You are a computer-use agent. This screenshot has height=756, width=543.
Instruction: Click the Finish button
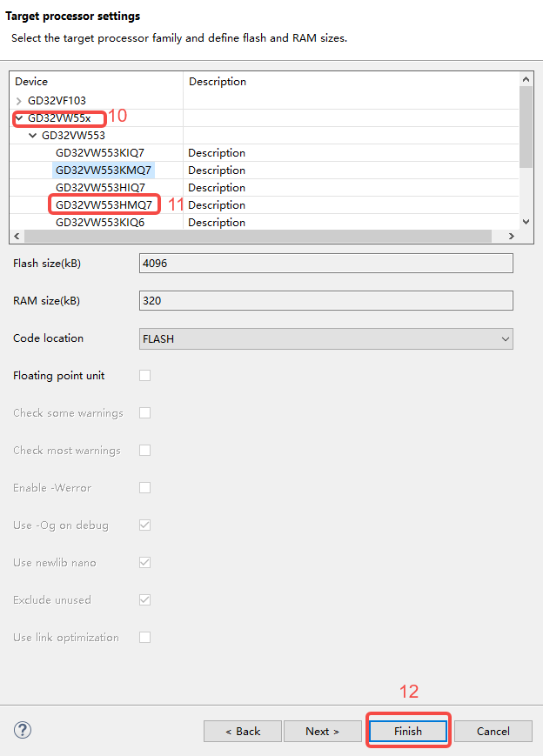coord(408,731)
